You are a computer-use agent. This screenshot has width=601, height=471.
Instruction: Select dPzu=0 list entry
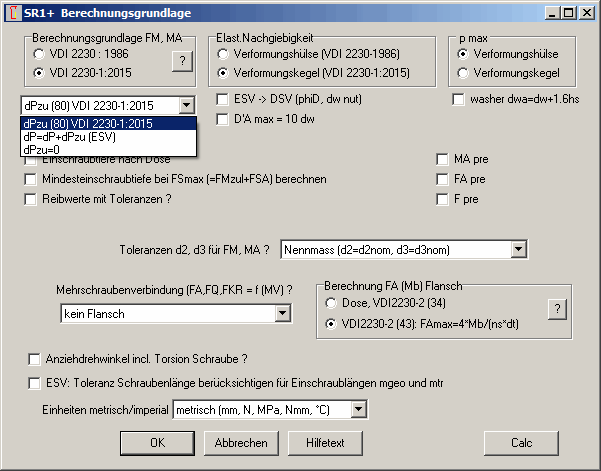click(41, 149)
